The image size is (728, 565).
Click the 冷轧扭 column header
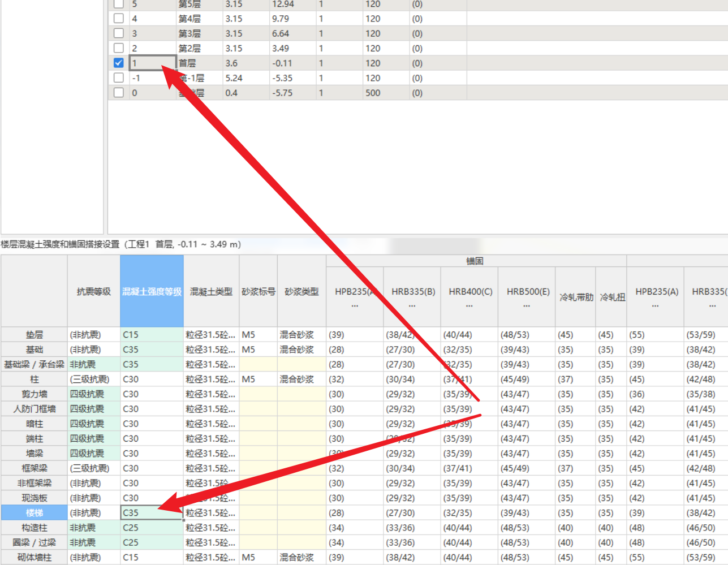[x=611, y=297]
